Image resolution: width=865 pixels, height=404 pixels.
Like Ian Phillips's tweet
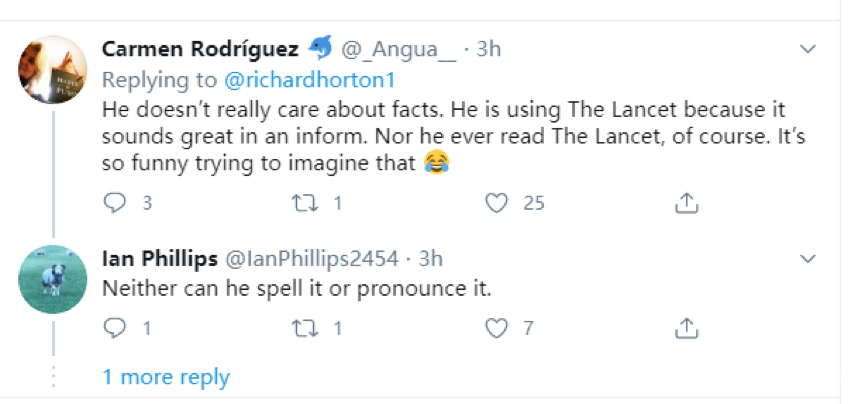coord(495,327)
